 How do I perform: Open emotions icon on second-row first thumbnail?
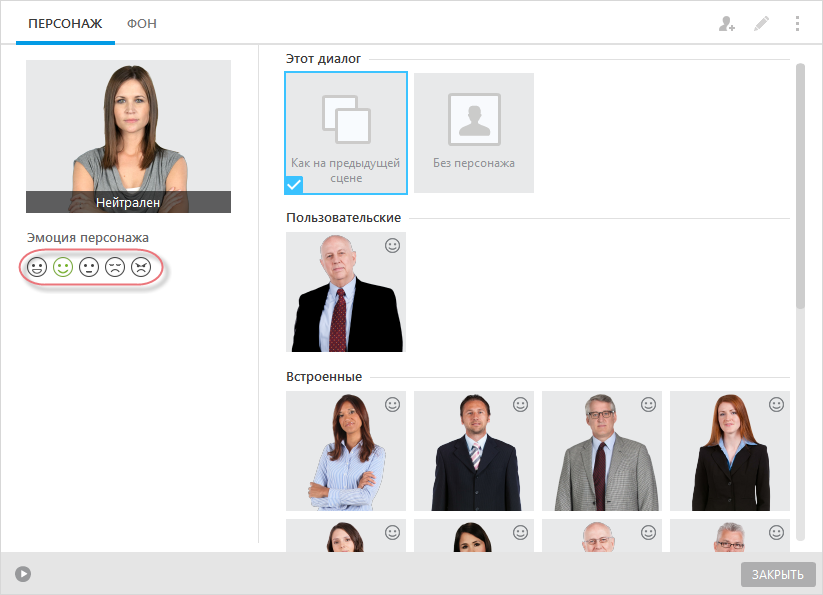point(393,533)
